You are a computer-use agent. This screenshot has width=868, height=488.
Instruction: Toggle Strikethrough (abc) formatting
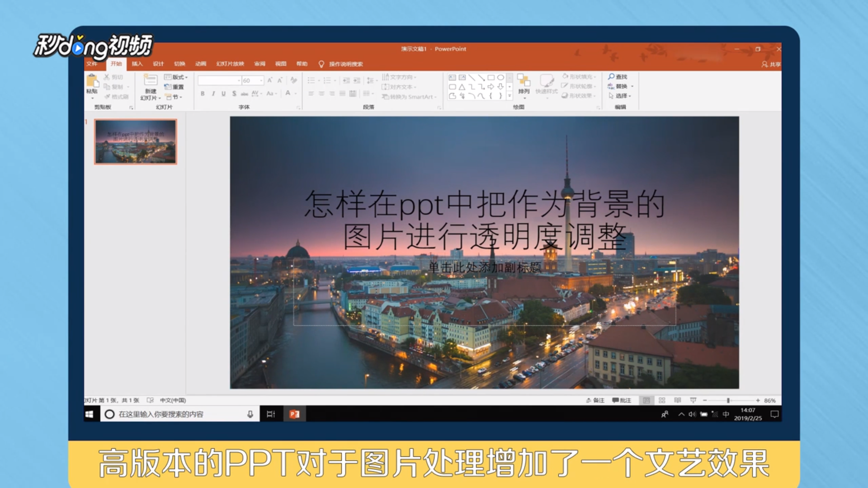click(x=244, y=94)
